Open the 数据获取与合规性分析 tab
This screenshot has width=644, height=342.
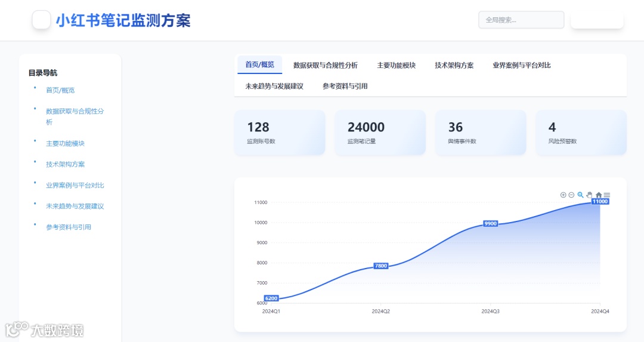click(326, 66)
